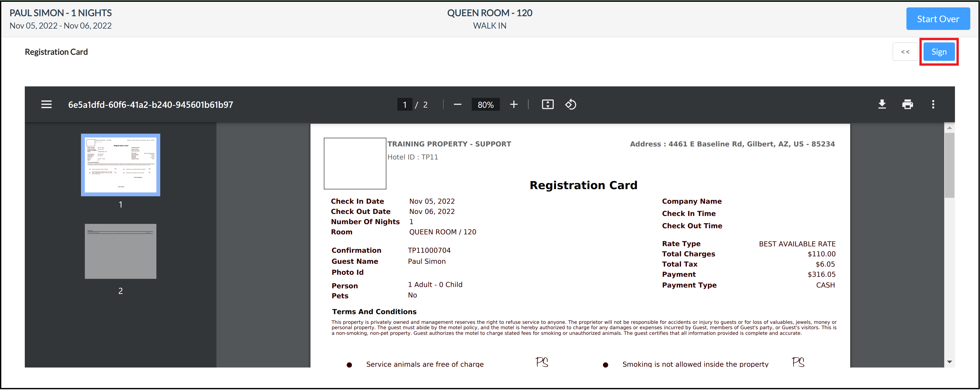This screenshot has width=980, height=390.
Task: Print the registration card
Action: [x=908, y=104]
